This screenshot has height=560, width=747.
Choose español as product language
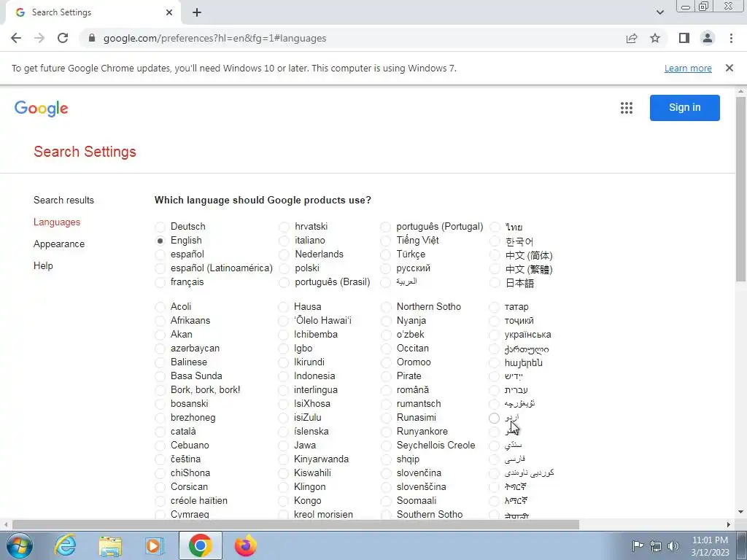pos(160,254)
